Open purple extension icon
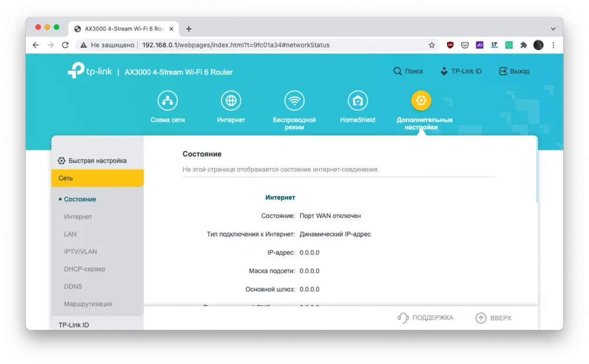589x364 pixels. tap(479, 45)
